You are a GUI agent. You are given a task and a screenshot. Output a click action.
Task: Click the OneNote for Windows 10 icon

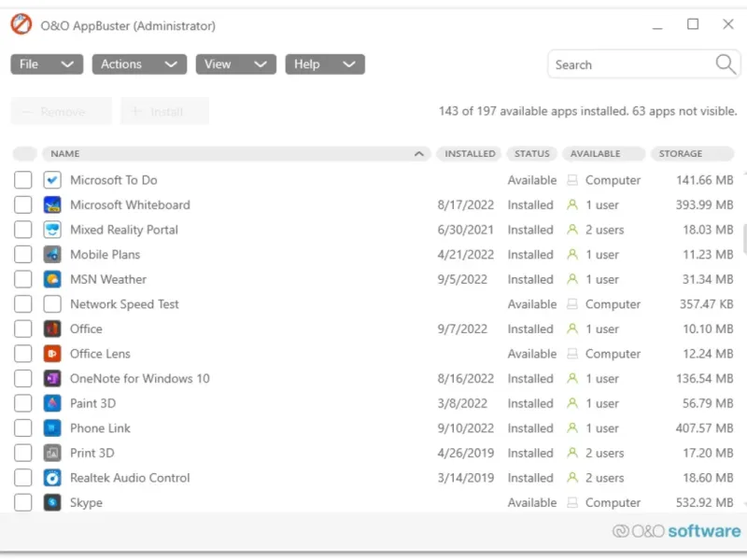click(52, 379)
